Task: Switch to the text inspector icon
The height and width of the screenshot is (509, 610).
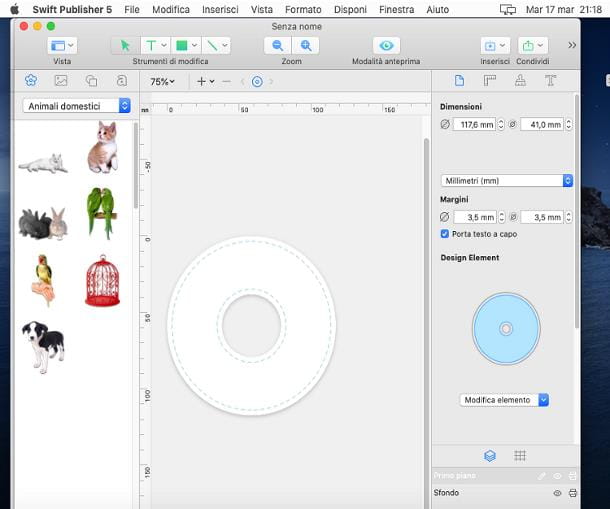Action: pyautogui.click(x=549, y=81)
